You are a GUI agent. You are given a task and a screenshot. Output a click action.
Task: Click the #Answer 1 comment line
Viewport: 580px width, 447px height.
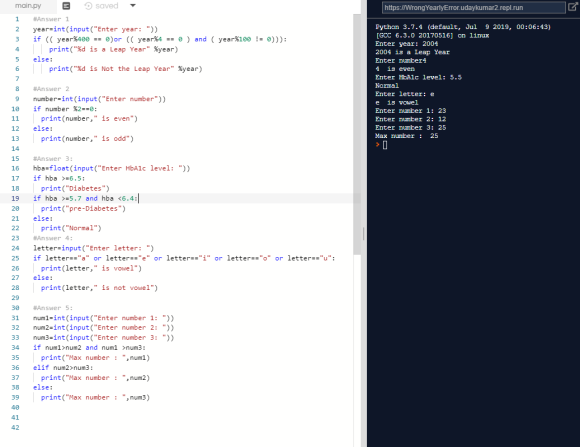tap(51, 19)
